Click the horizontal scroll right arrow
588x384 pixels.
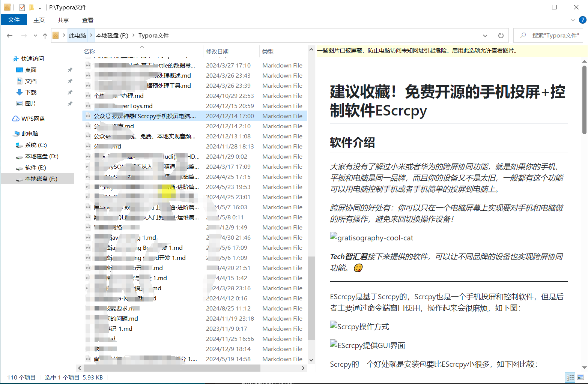[304, 368]
